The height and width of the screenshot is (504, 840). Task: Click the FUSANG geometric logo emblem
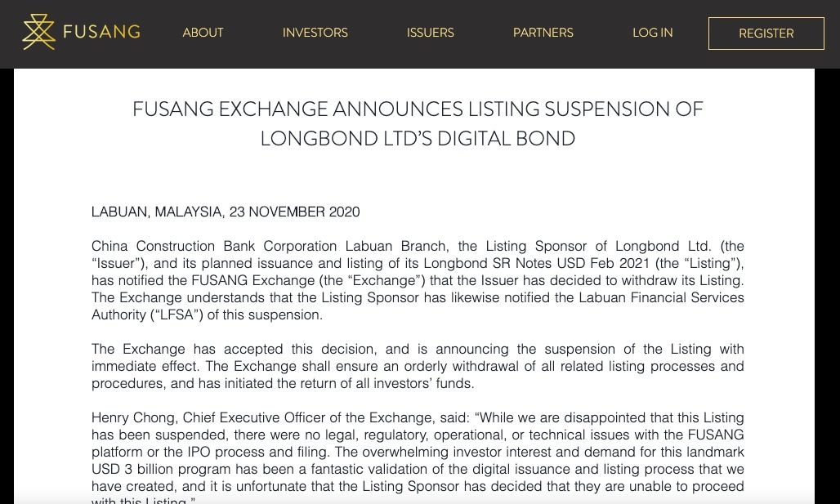38,33
